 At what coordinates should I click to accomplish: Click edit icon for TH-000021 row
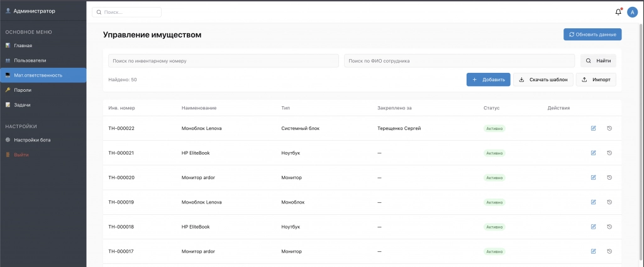click(x=593, y=153)
